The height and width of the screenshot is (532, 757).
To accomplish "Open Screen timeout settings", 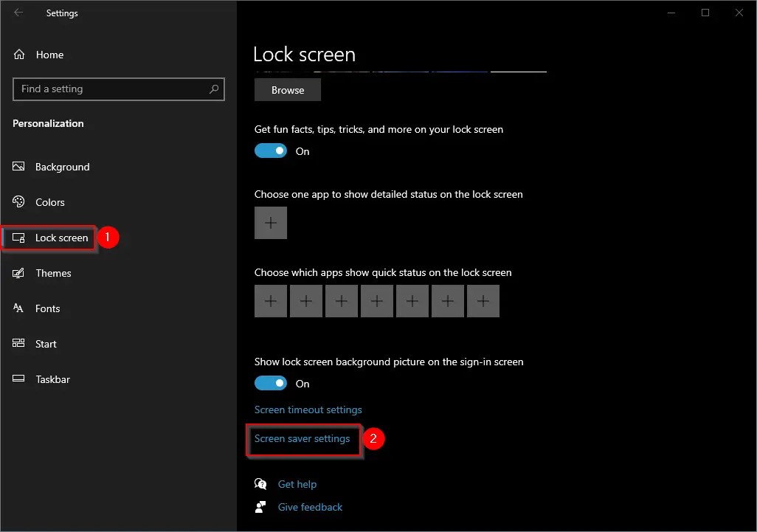I will 308,410.
